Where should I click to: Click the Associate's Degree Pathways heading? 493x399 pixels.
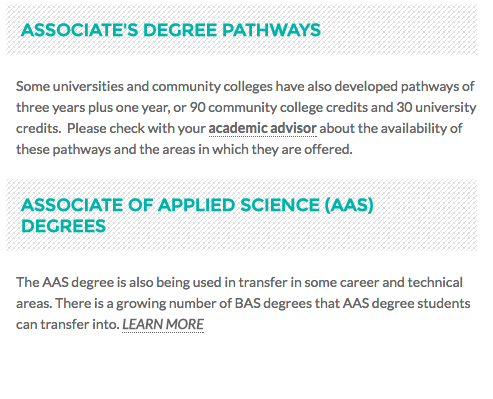pos(171,30)
